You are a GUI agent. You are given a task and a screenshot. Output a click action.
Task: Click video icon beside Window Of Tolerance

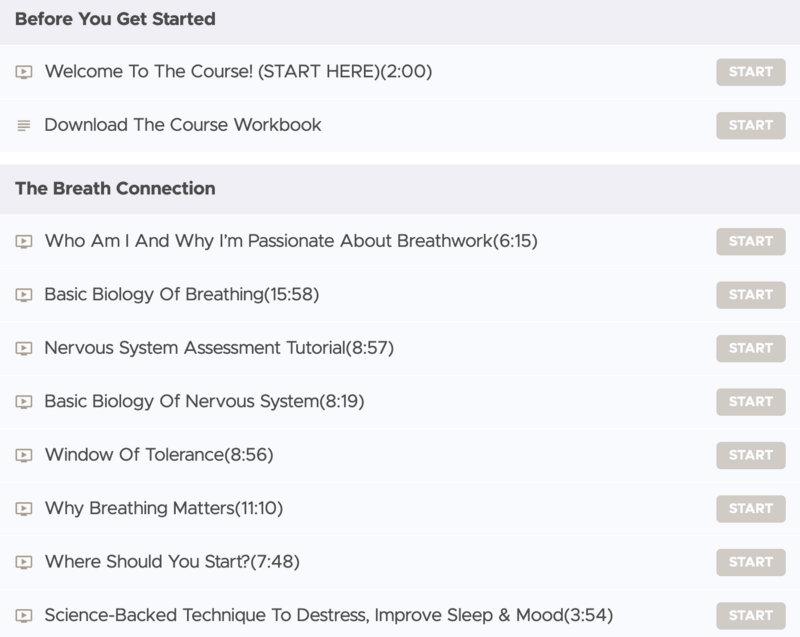coord(23,455)
